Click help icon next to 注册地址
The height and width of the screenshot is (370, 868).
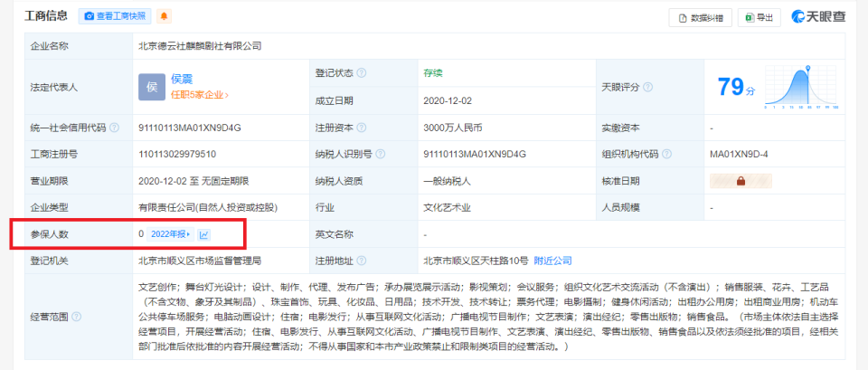coord(361,261)
